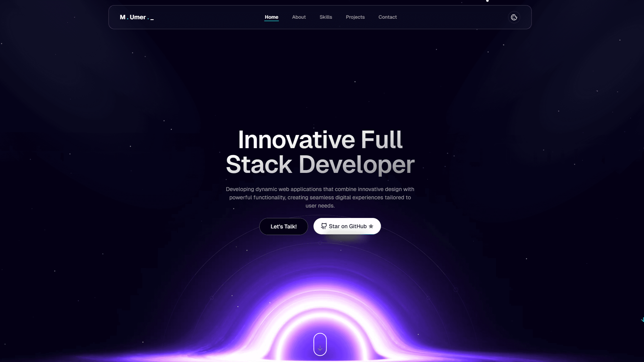
Task: Open the About section link
Action: click(299, 17)
